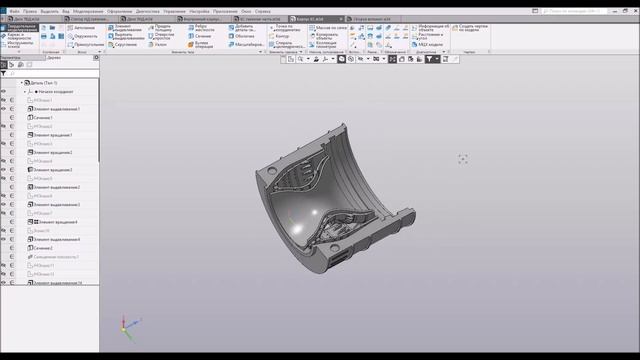
Task: Click Вырезать выдавливанием cut tool
Action: (x=126, y=36)
